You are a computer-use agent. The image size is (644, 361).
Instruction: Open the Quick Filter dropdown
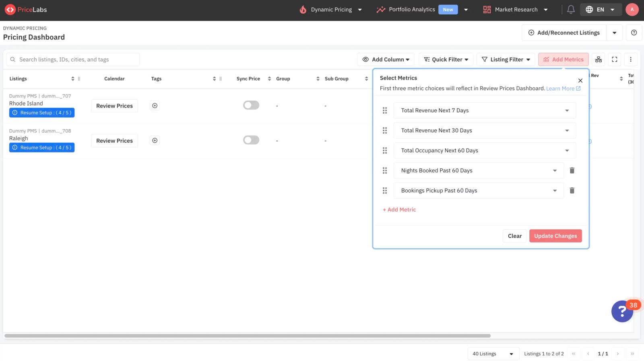point(446,60)
